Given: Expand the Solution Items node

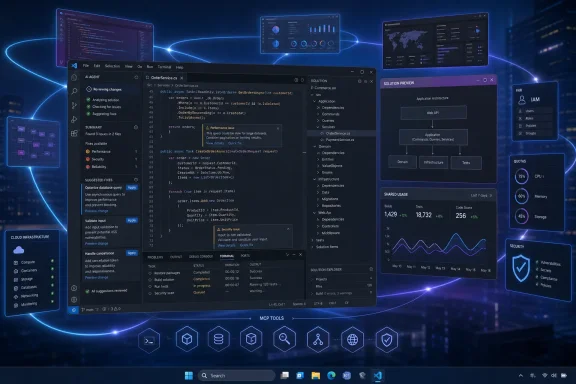Looking at the screenshot, I should pyautogui.click(x=313, y=247).
